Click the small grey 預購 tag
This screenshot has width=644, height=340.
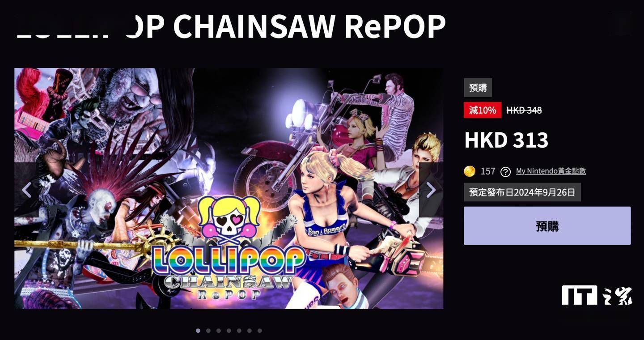point(478,88)
